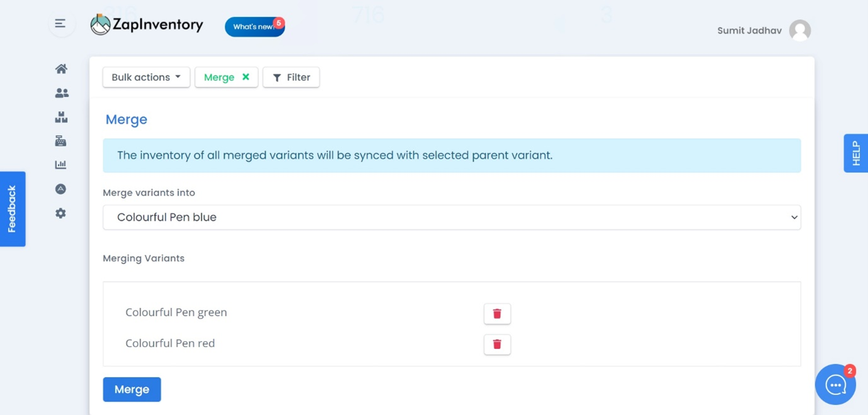Open the Feedback side tab
868x415 pixels.
coord(12,209)
